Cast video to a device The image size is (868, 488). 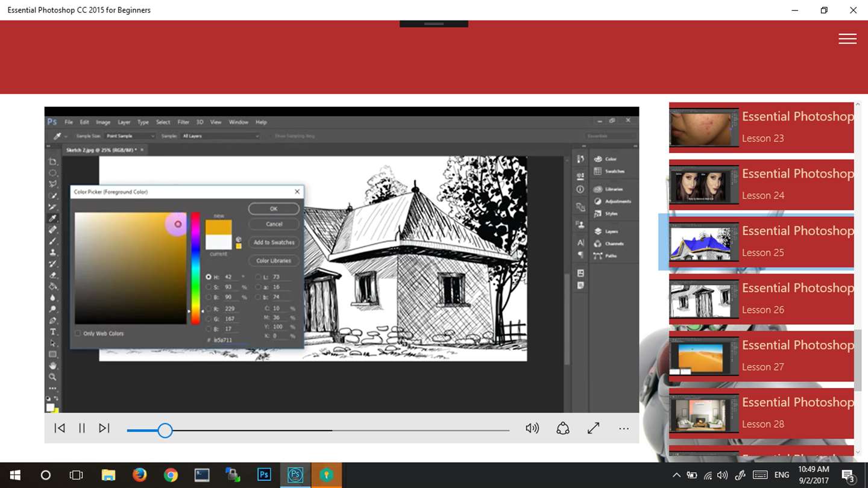(x=563, y=428)
